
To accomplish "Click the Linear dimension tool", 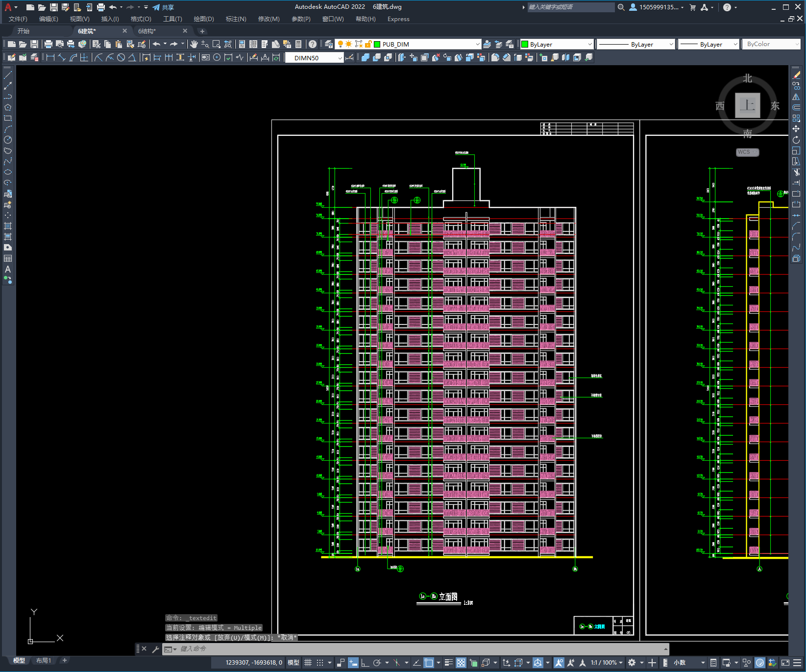I will pos(50,58).
